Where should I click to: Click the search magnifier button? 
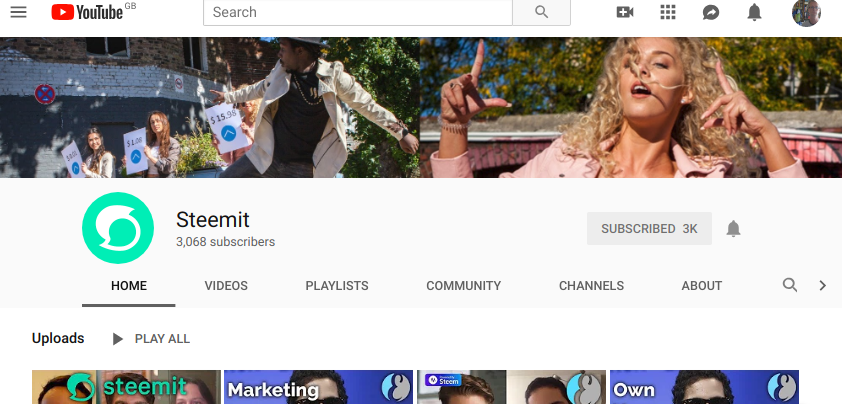(541, 12)
